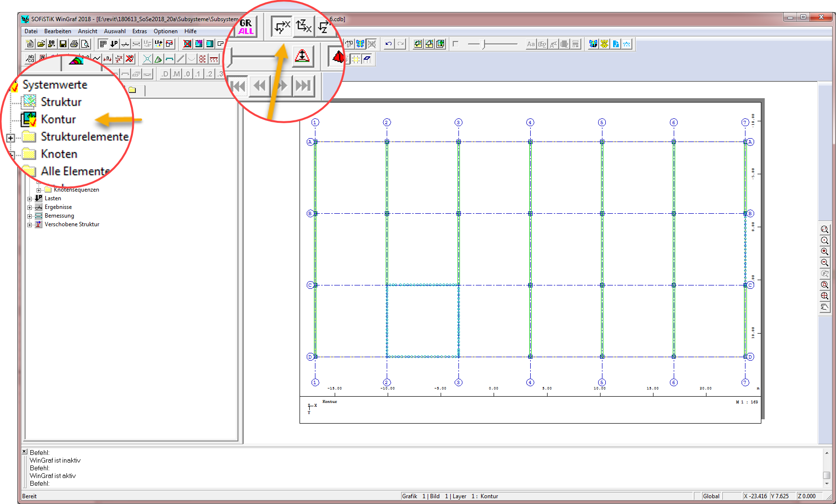This screenshot has height=504, width=836.
Task: Click the save (floppy disk) toolbar icon
Action: point(63,44)
